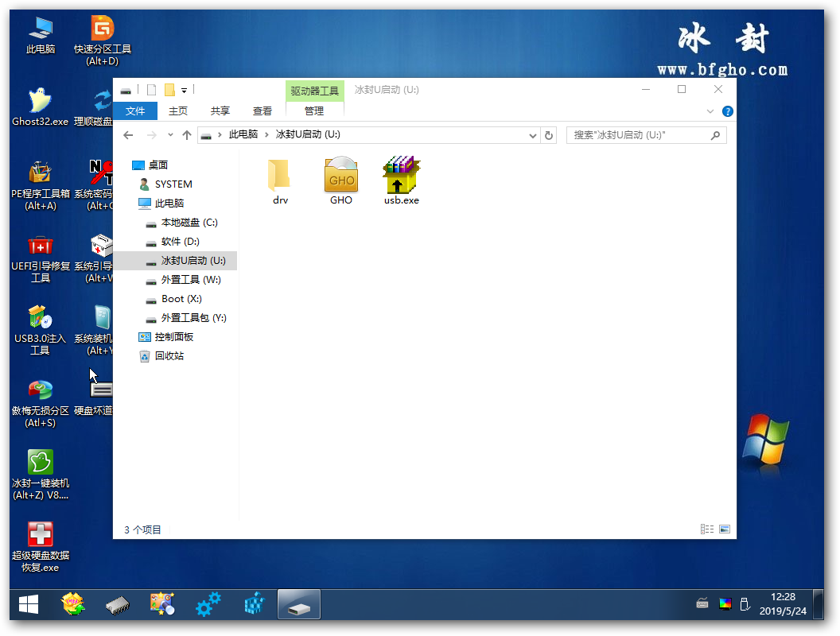Click the properties quick-access page icon
This screenshot has height=636, width=840.
click(152, 90)
